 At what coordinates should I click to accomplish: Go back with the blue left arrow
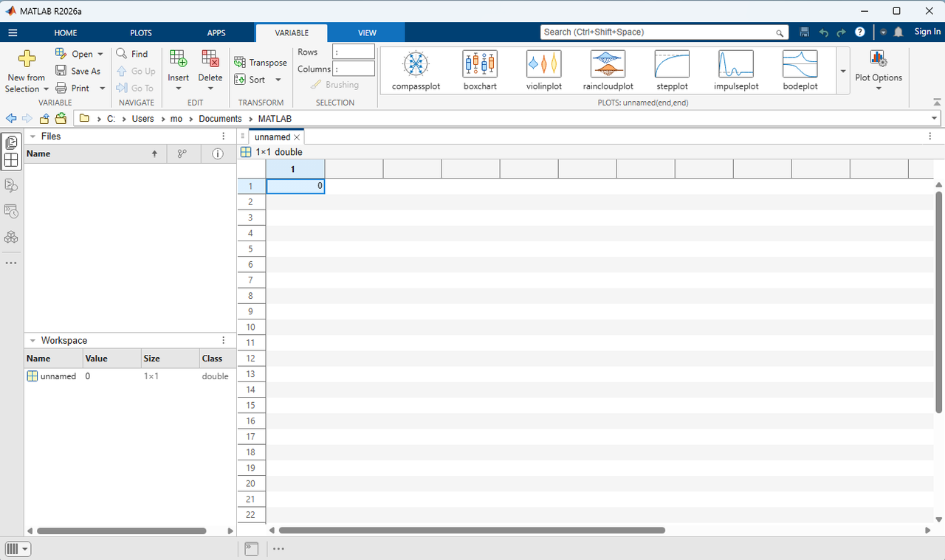11,118
